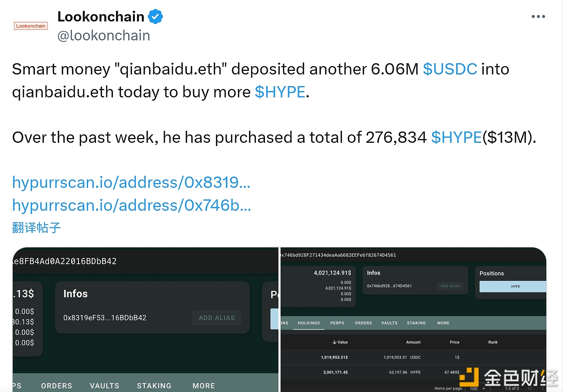Select STAKING tab in left screenshot
The image size is (563, 392).
pyautogui.click(x=154, y=385)
